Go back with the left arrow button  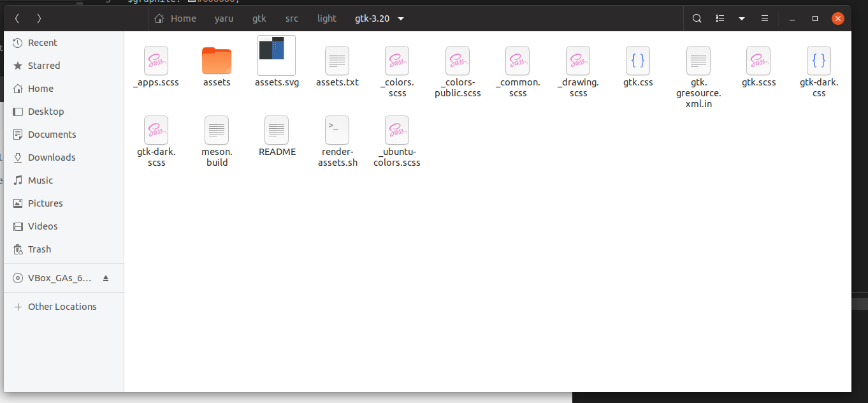tap(17, 18)
